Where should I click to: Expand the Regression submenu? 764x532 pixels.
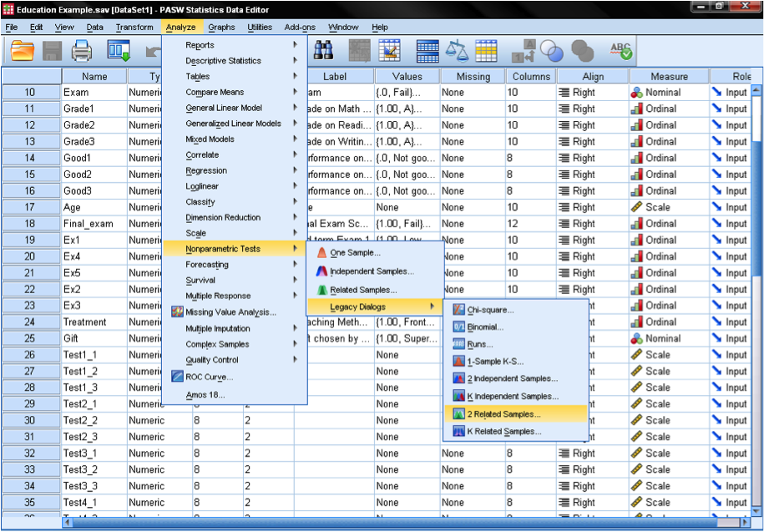206,171
